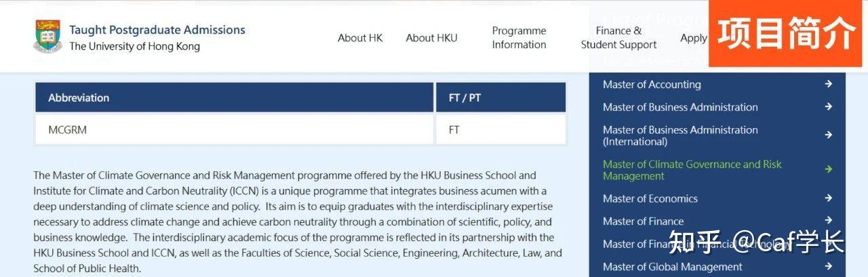Click the arrow beside Master of Accounting

(828, 84)
